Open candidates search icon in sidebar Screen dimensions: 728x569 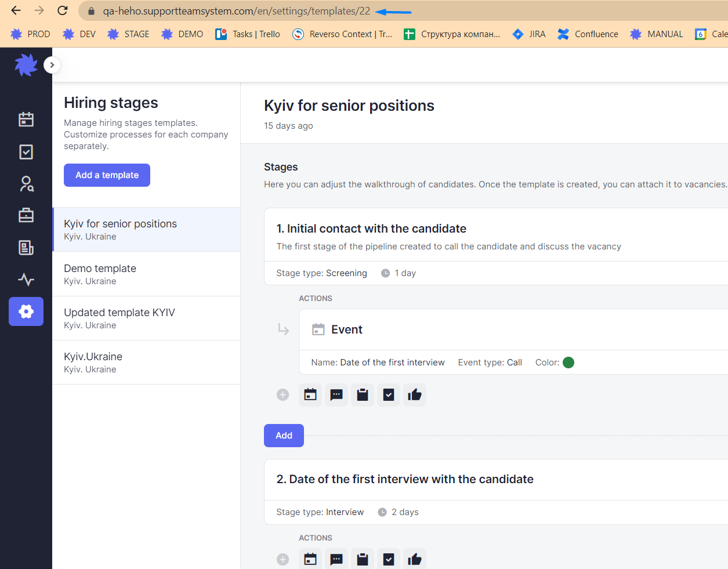click(x=26, y=184)
